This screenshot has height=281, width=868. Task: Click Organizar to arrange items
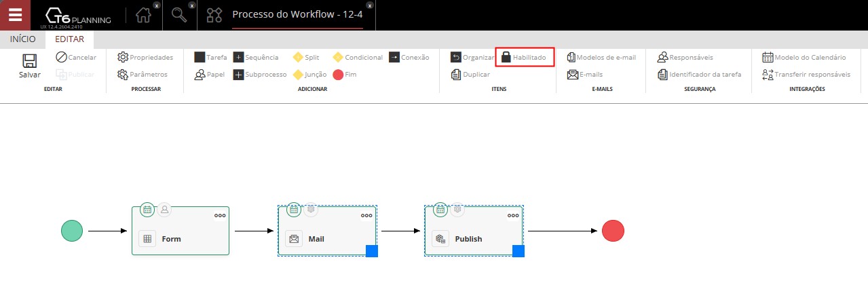click(x=472, y=58)
